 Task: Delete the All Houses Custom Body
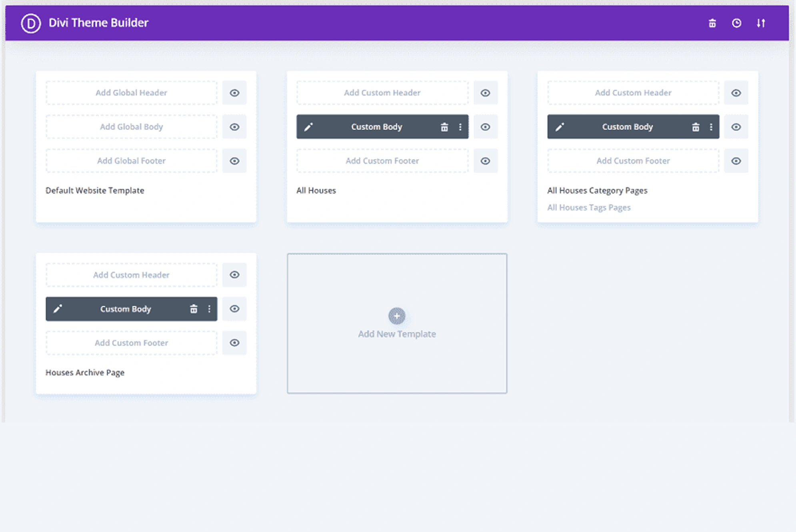(x=444, y=127)
